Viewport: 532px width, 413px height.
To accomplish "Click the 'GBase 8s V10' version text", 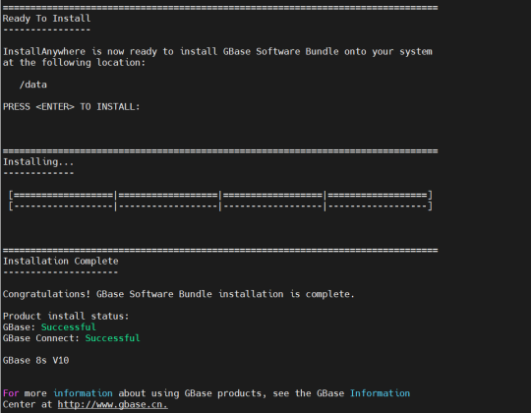I will (36, 360).
